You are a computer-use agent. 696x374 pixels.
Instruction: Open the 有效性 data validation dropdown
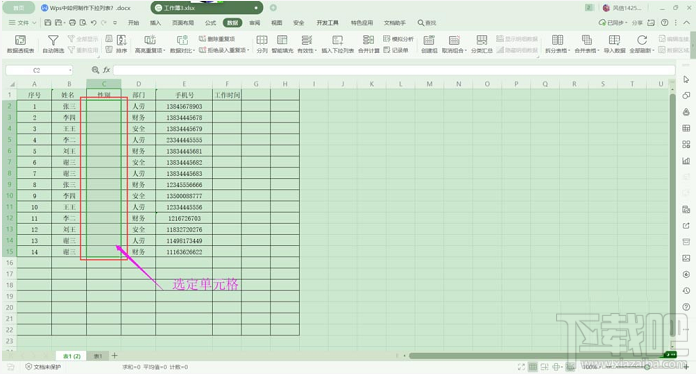click(307, 44)
